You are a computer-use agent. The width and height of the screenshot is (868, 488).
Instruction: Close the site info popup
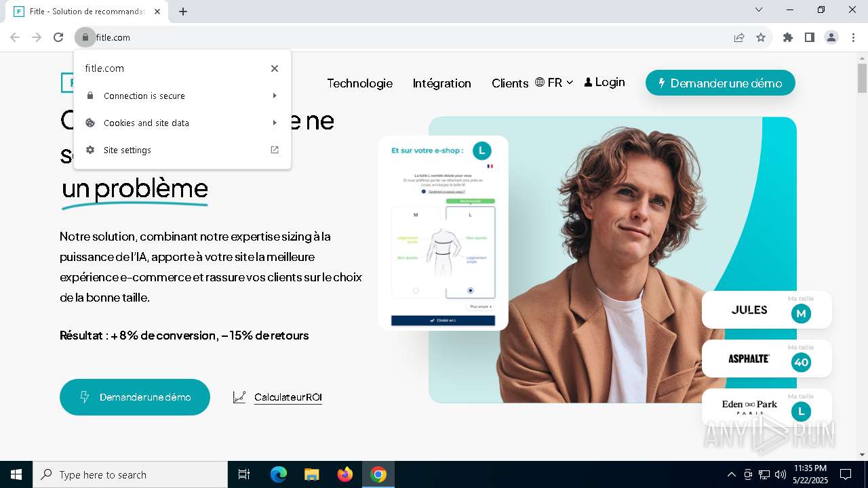click(275, 68)
